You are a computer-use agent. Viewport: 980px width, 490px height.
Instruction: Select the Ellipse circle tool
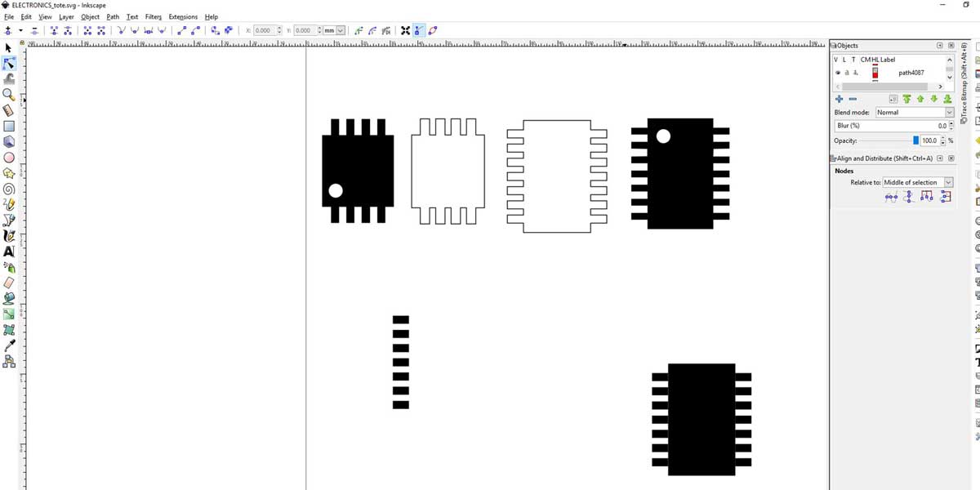point(9,157)
